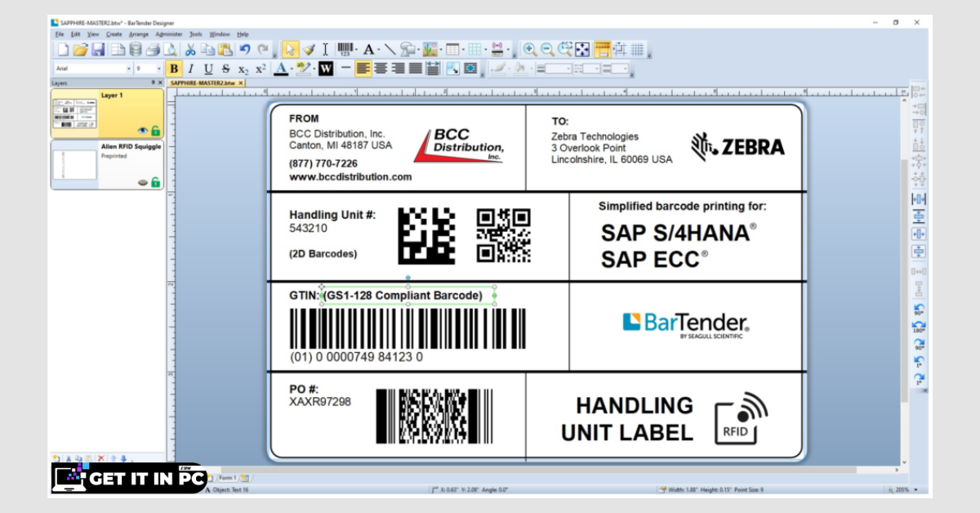The height and width of the screenshot is (513, 980).
Task: Expand the barcode tool dropdown arrow
Action: [357, 50]
